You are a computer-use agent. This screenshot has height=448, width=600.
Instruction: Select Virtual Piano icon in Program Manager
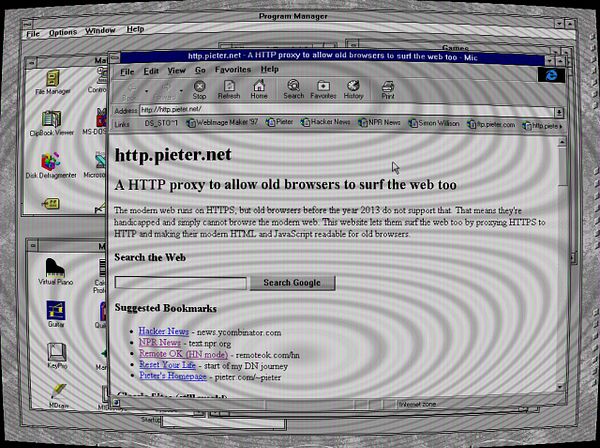55,271
